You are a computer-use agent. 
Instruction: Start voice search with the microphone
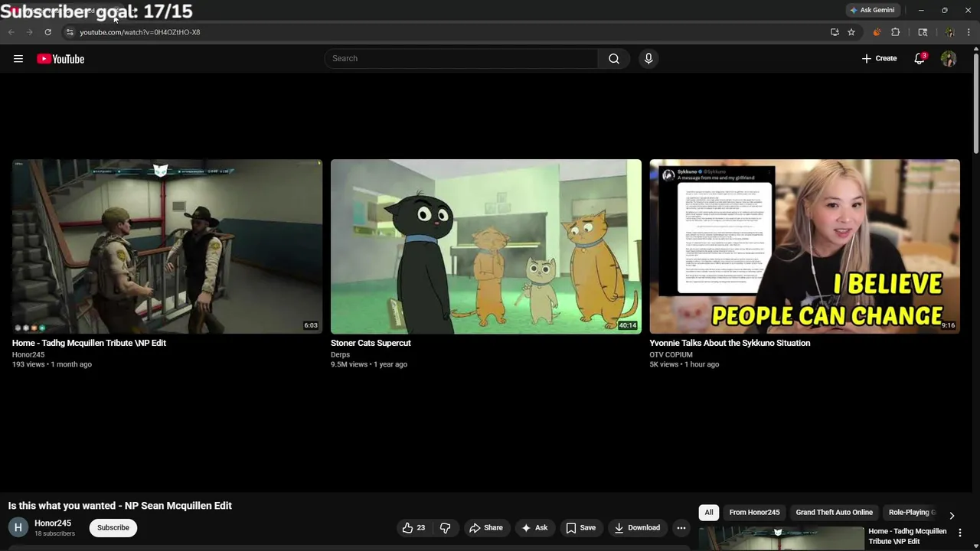[648, 59]
